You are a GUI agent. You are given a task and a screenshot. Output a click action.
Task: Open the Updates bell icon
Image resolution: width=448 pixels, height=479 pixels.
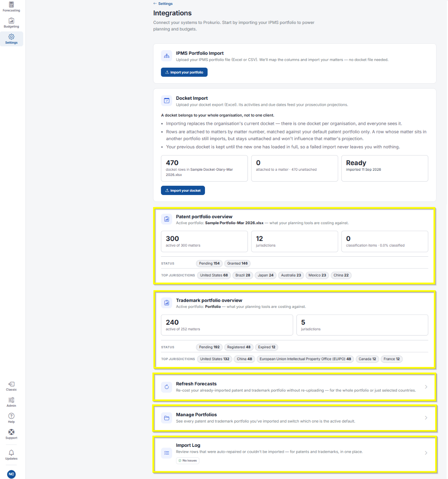point(11,455)
